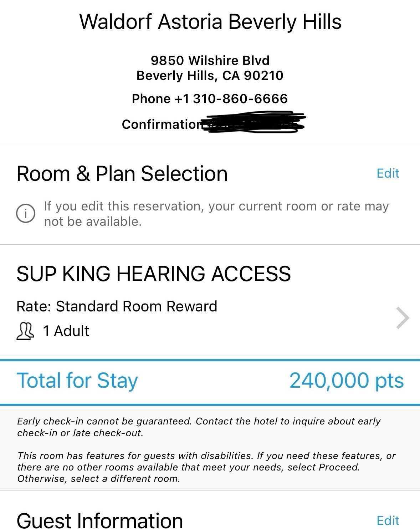Tap the 240,000 pts total
This screenshot has height=529, width=420.
pos(347,381)
